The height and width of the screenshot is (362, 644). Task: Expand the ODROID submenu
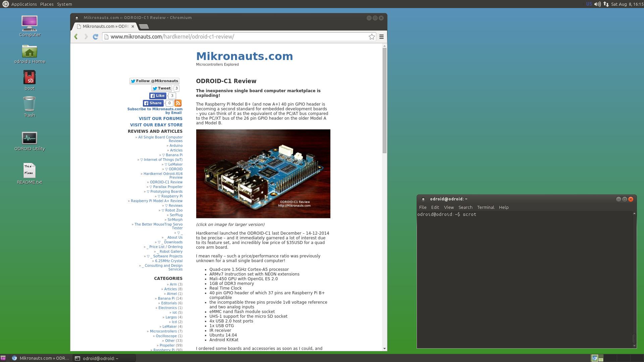coord(174,169)
